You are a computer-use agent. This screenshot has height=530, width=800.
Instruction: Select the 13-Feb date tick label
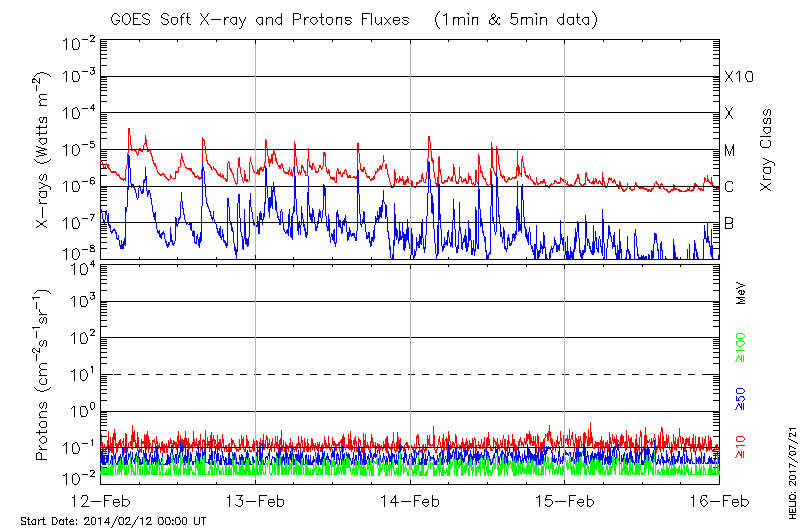[x=256, y=500]
